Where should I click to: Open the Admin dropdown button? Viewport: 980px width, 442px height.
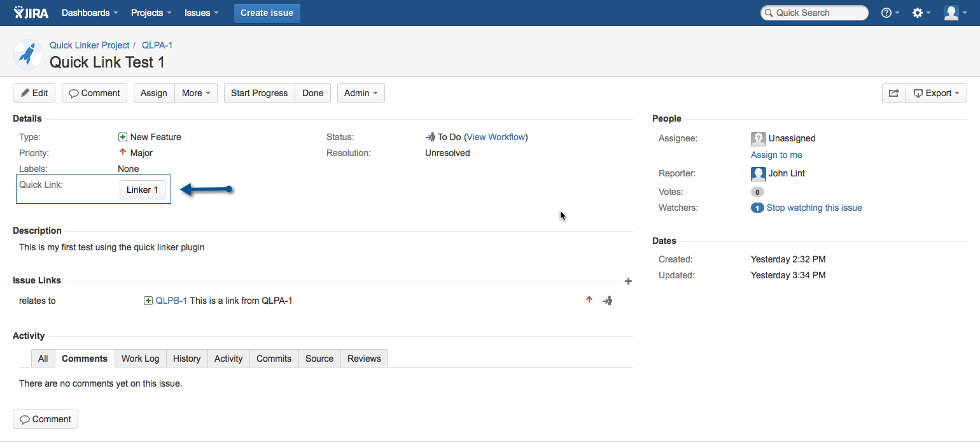tap(361, 93)
